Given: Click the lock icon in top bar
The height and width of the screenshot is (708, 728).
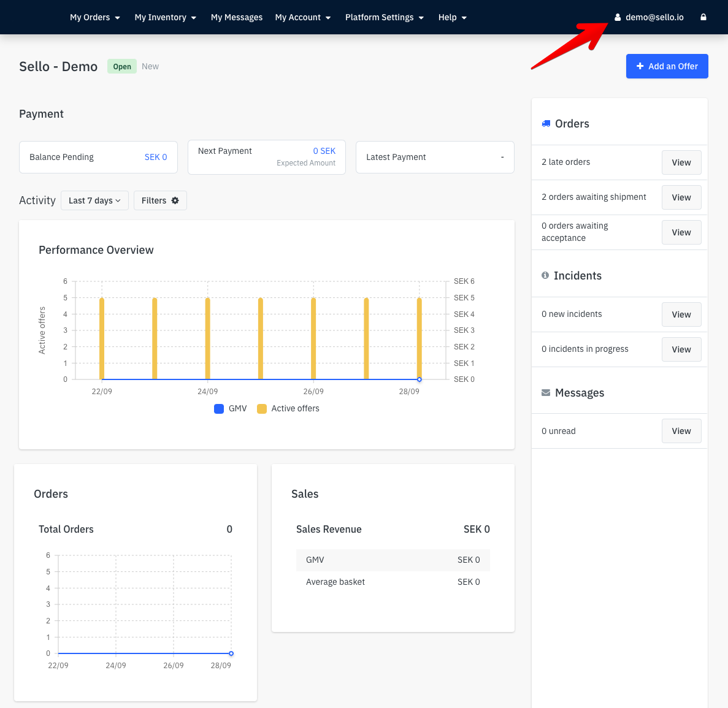Looking at the screenshot, I should tap(703, 17).
